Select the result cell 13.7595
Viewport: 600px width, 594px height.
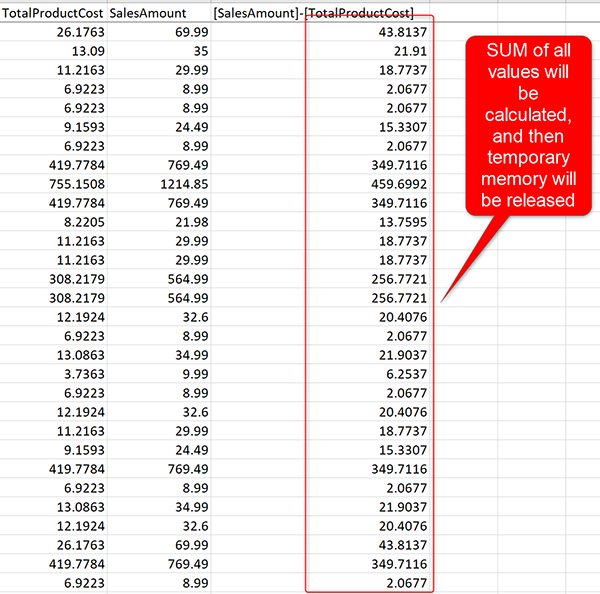click(320, 222)
